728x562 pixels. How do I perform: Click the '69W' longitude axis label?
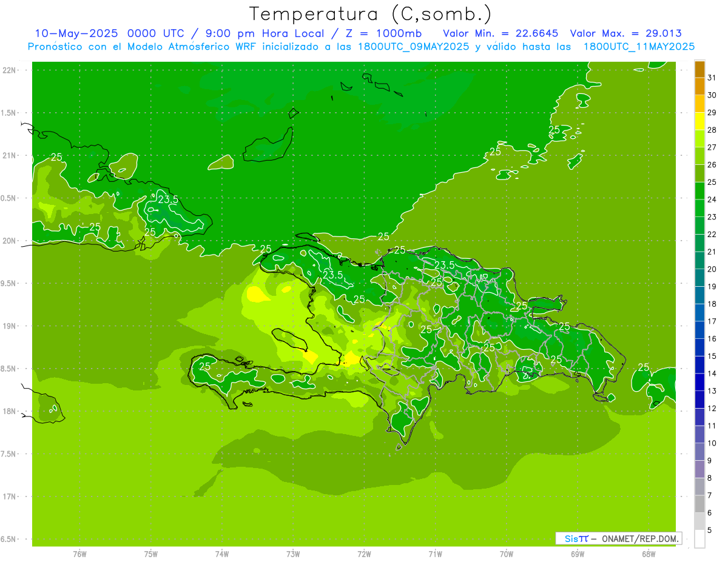pos(578,554)
